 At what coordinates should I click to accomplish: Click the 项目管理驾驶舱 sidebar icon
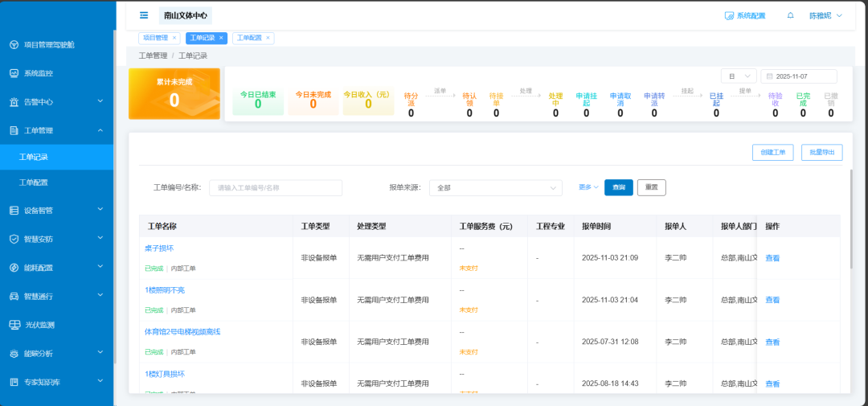[x=14, y=45]
